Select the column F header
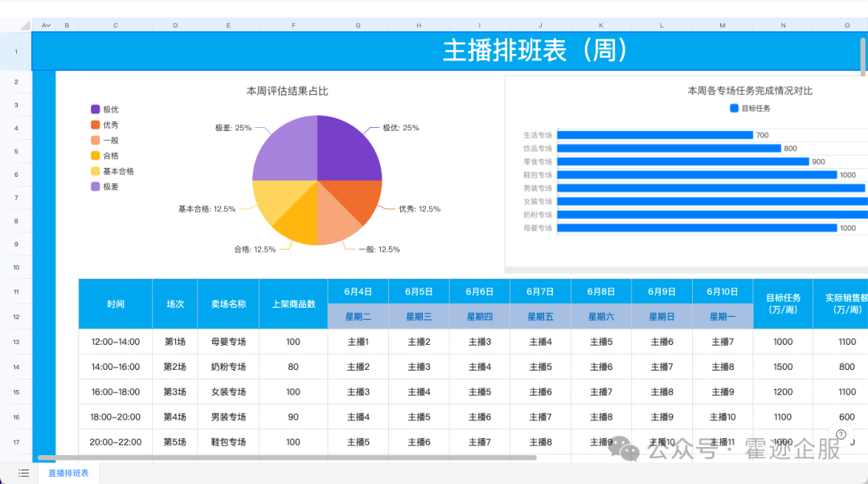The width and height of the screenshot is (868, 484). [293, 26]
